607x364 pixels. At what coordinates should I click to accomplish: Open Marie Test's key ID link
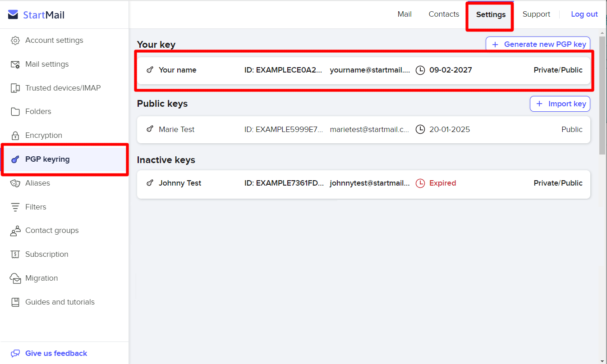(284, 129)
